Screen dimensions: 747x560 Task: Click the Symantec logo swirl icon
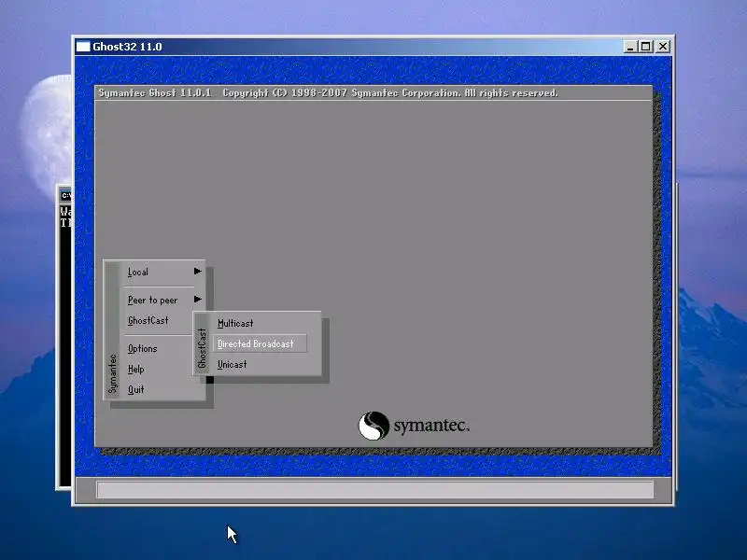[x=373, y=426]
